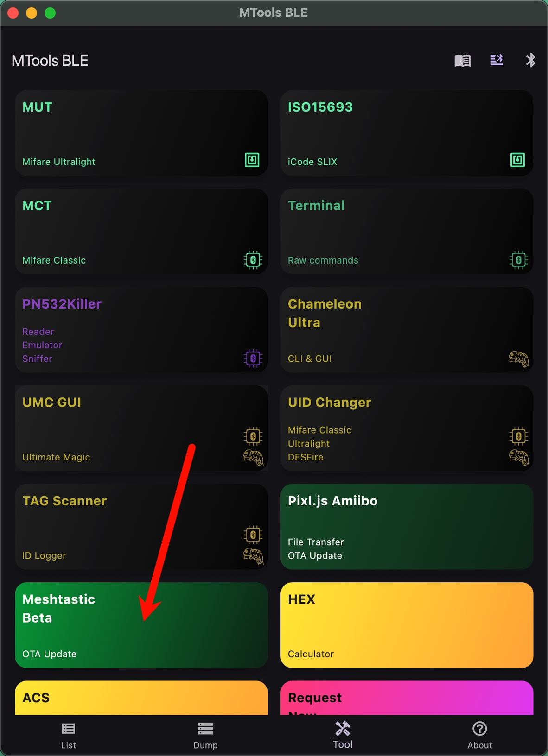Image resolution: width=548 pixels, height=756 pixels.
Task: Click the Bluetooth icon in the top bar
Action: point(531,60)
